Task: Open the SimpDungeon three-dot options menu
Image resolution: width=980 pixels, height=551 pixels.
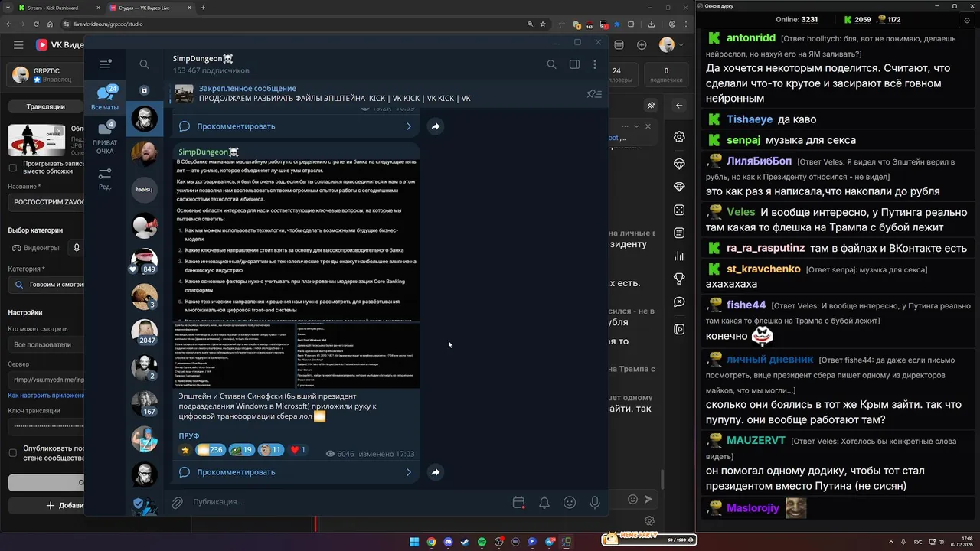Action: pos(595,64)
